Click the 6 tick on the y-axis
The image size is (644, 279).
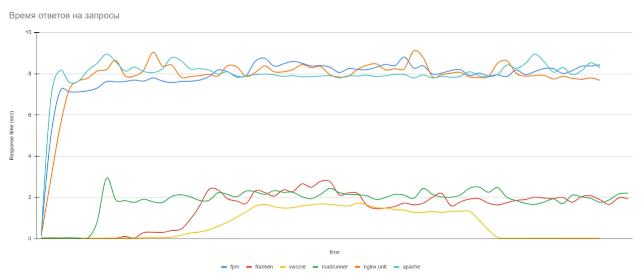tap(30, 115)
